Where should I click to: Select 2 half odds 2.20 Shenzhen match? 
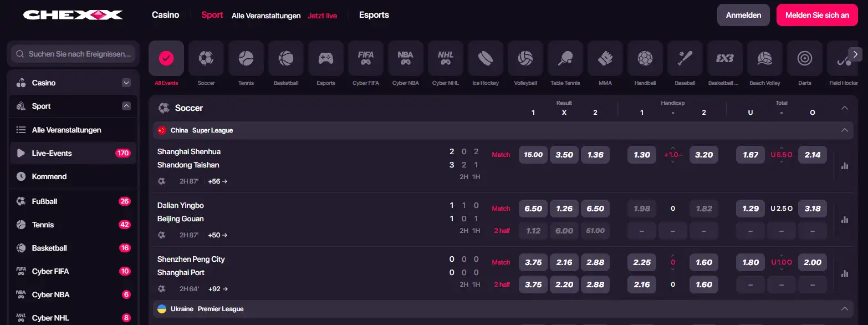(x=564, y=285)
